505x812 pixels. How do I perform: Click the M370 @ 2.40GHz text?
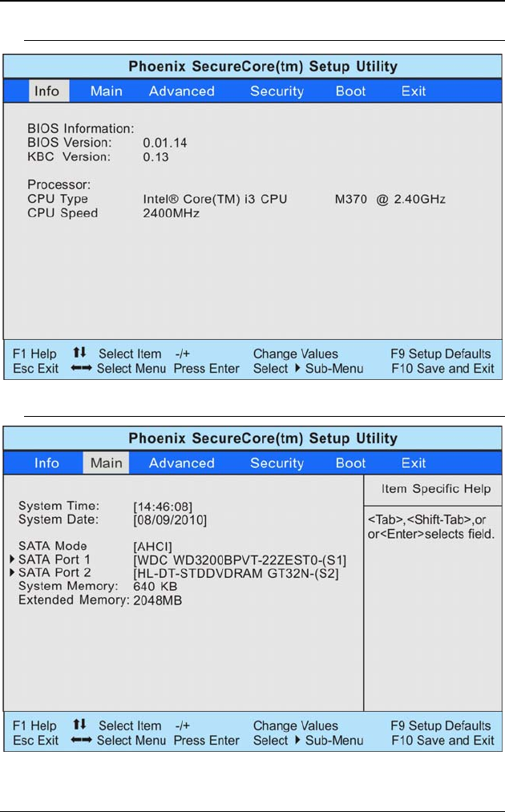[x=390, y=199]
